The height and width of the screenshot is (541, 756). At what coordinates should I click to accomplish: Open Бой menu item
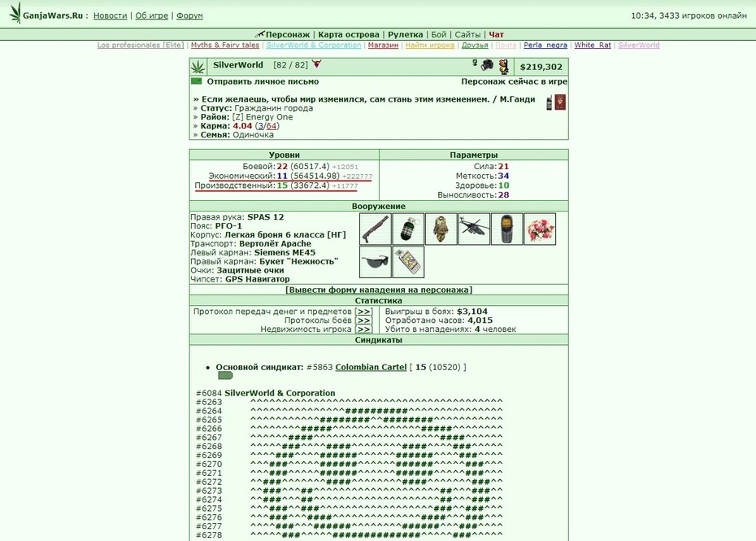coord(439,34)
